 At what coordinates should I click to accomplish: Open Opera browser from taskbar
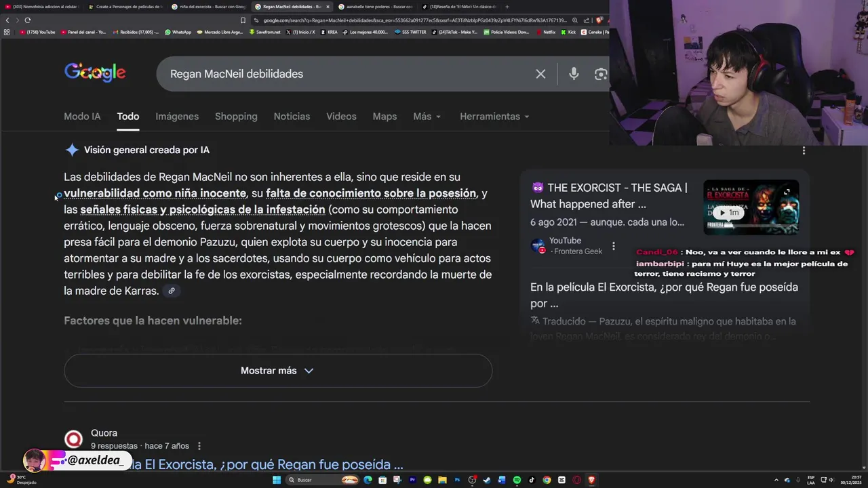(x=576, y=480)
